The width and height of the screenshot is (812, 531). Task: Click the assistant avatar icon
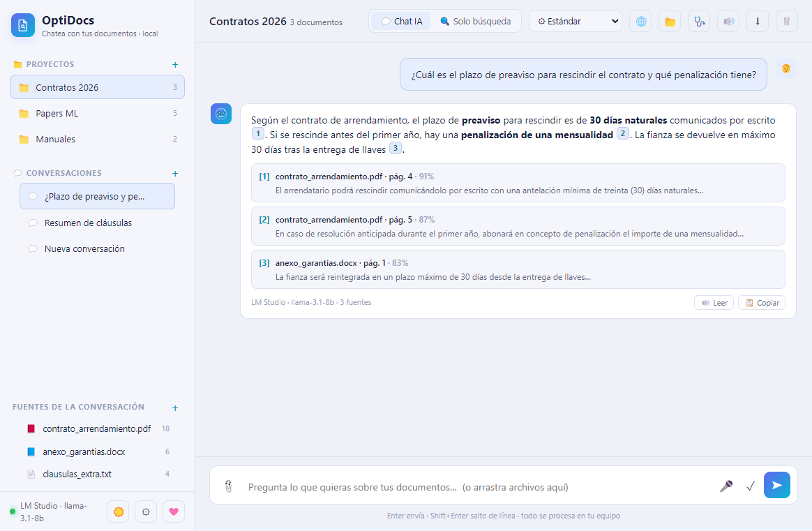pyautogui.click(x=221, y=114)
